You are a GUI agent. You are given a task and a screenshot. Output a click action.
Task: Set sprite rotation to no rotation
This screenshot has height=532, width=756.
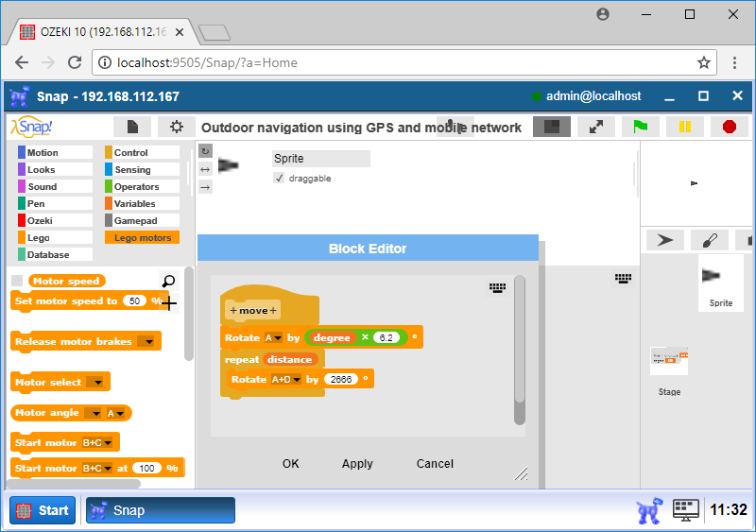click(205, 187)
